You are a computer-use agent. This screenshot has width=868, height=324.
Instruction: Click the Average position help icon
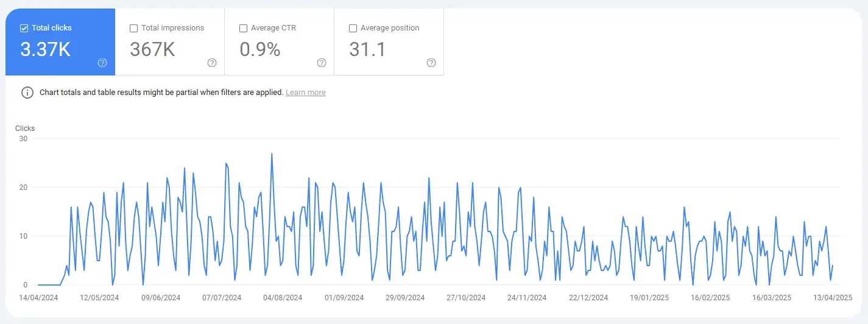pos(431,63)
